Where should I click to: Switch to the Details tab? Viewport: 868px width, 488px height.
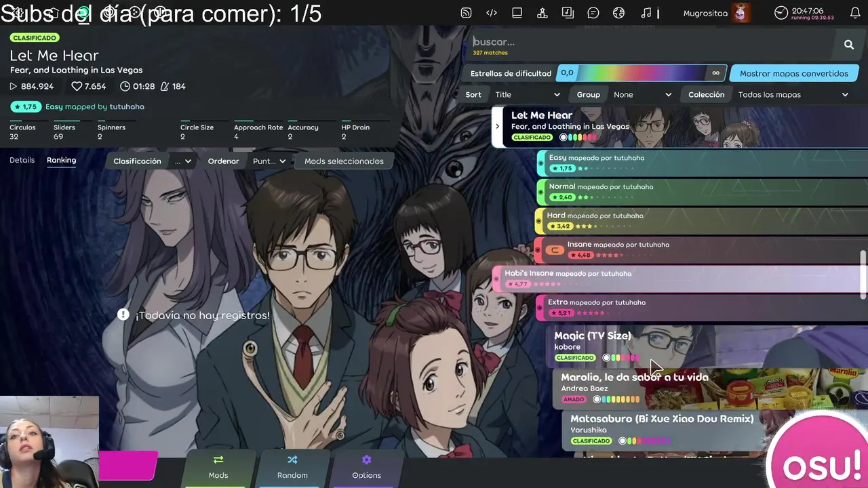coord(22,160)
